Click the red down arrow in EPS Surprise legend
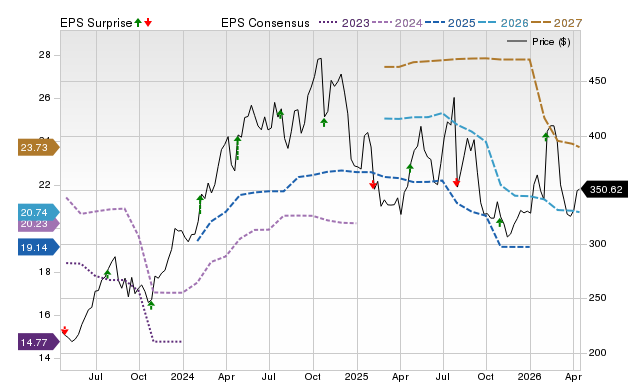This screenshot has width=640, height=382. pos(148,22)
